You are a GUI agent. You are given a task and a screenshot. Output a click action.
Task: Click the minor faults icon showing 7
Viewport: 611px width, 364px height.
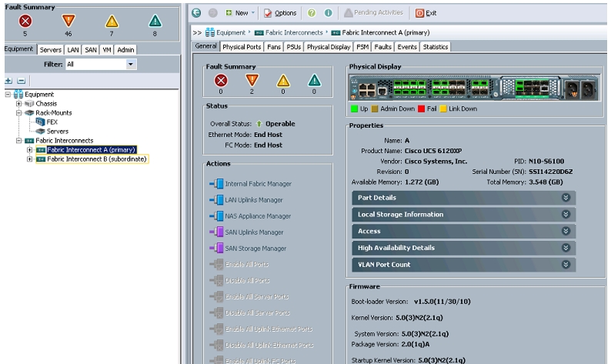112,22
